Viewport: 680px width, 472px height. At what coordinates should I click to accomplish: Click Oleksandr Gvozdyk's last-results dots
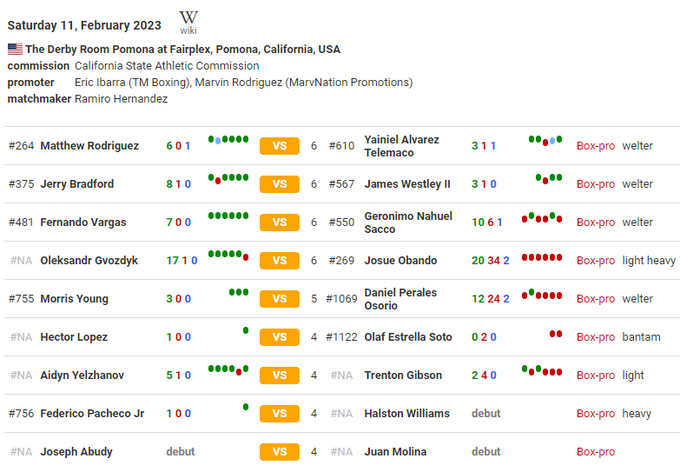point(228,256)
